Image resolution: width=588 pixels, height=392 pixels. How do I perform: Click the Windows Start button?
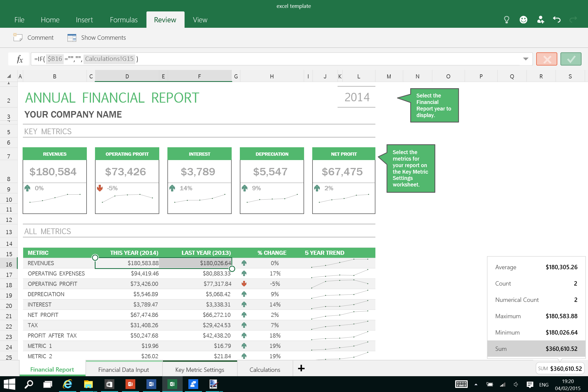click(10, 384)
